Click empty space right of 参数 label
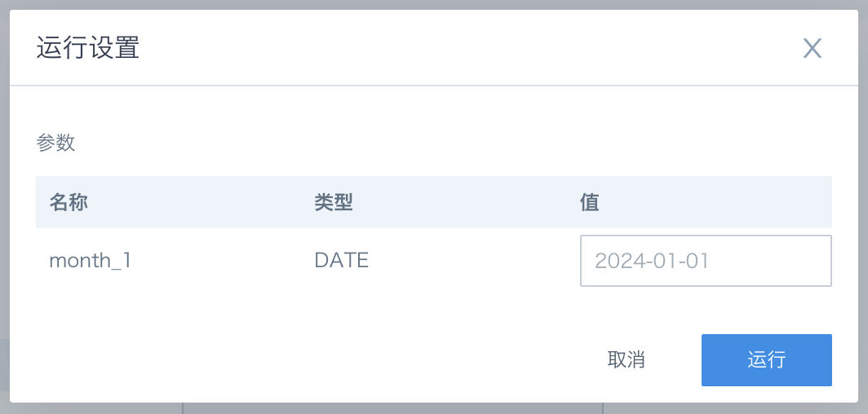 pos(443,143)
